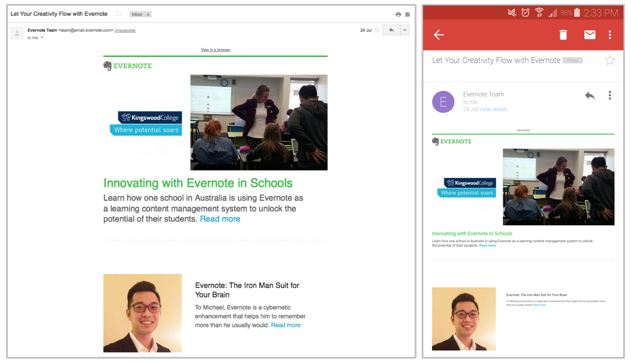Toggle the importance marker beside subject
Viewport: 631px width, 364px height.
[118, 14]
